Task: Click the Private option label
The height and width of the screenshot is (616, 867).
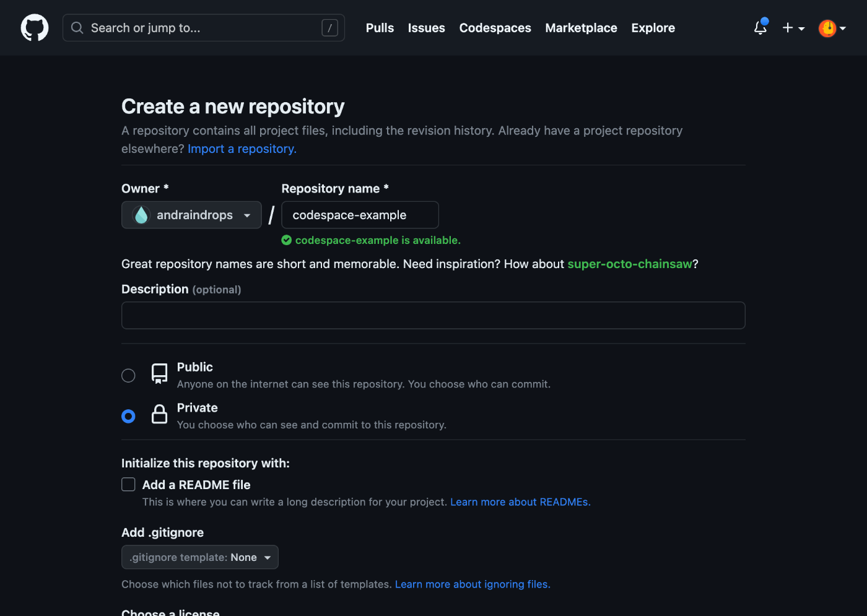Action: tap(198, 408)
